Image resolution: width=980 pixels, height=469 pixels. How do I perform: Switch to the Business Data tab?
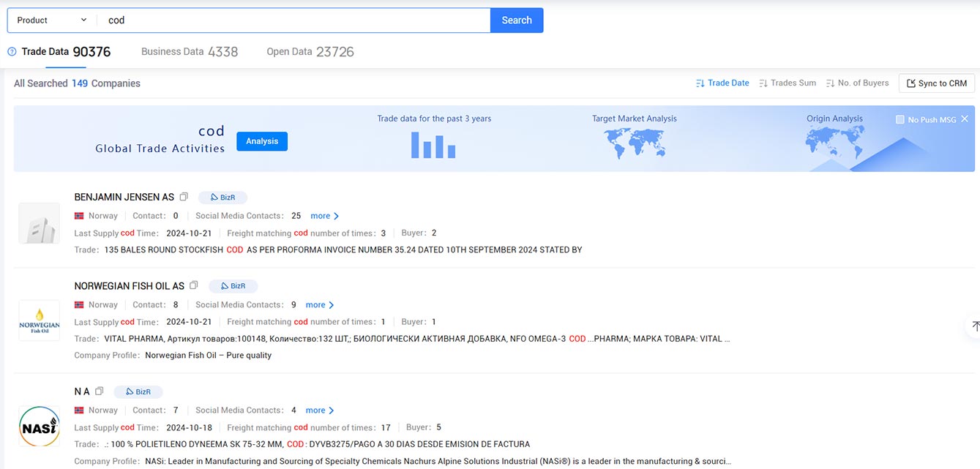point(190,52)
